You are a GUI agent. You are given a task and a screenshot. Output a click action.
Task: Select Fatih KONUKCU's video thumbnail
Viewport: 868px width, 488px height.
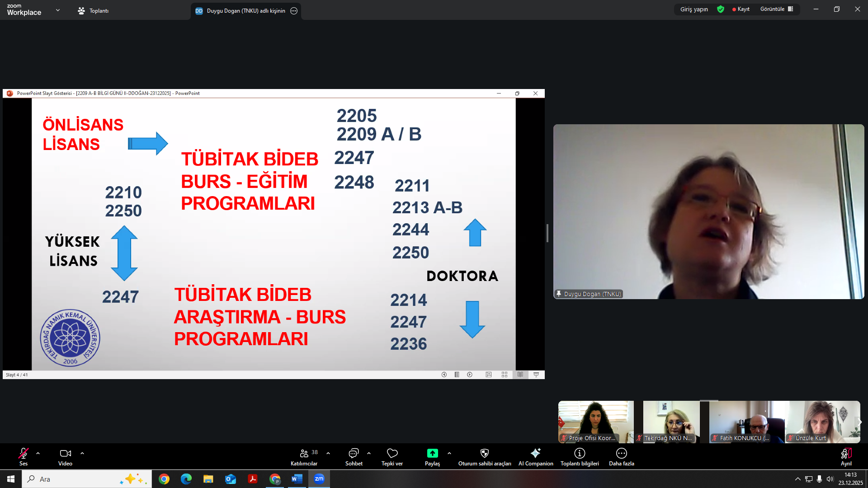(746, 422)
